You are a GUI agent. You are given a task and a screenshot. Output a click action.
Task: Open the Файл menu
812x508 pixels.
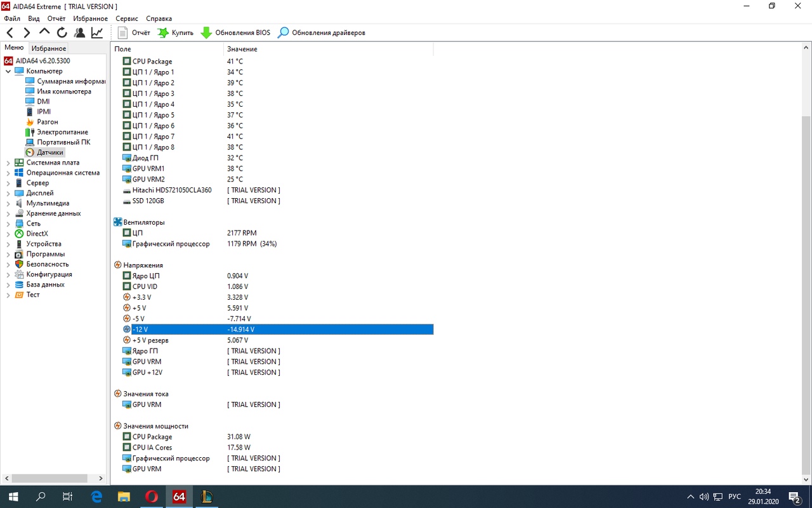click(x=12, y=18)
